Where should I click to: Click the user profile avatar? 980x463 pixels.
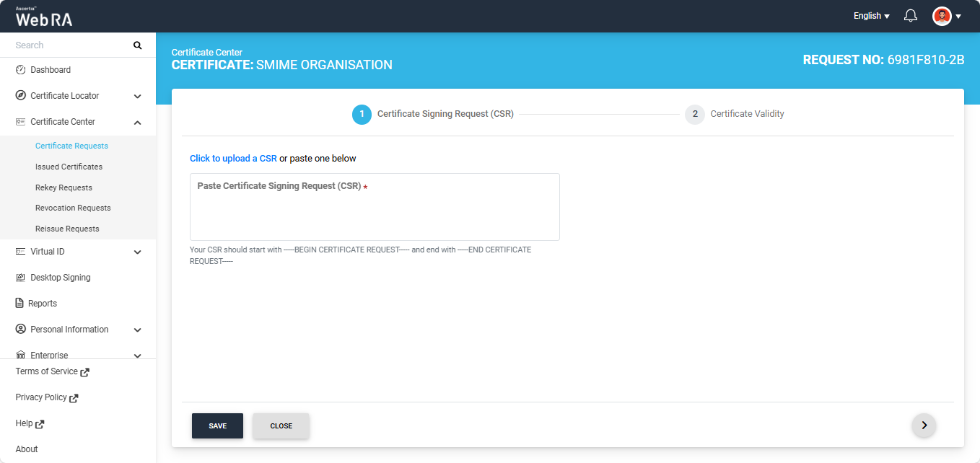point(942,16)
